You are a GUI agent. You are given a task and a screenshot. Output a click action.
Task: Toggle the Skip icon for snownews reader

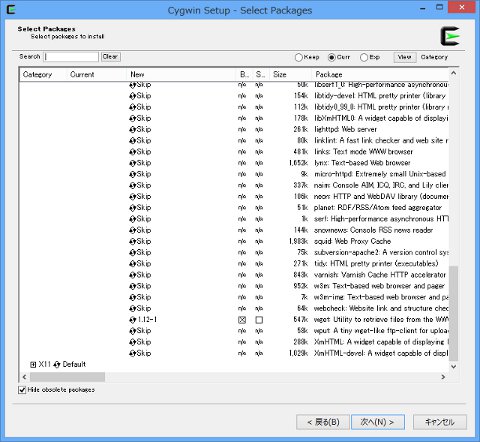click(x=133, y=230)
